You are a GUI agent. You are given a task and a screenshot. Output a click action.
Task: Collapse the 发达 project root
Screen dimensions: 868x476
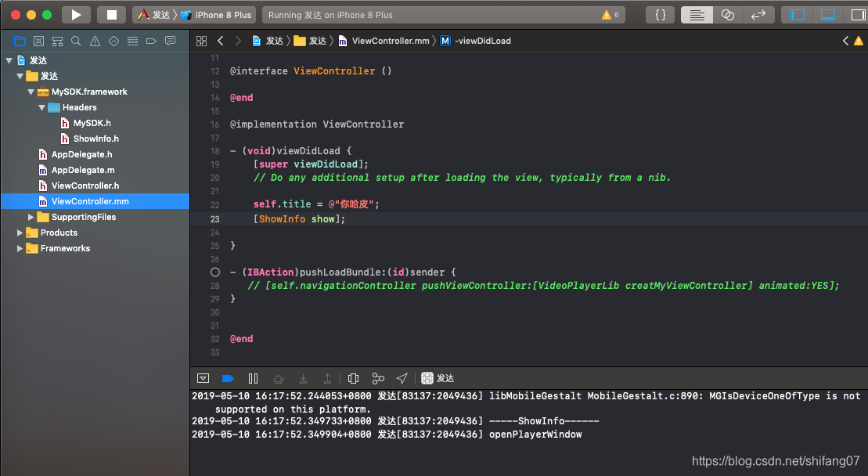pyautogui.click(x=9, y=60)
